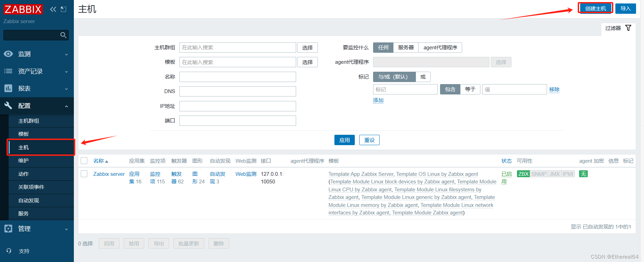Open Template App Zabbix Server link
Image resolution: width=644 pixels, height=262 pixels.
(x=361, y=174)
